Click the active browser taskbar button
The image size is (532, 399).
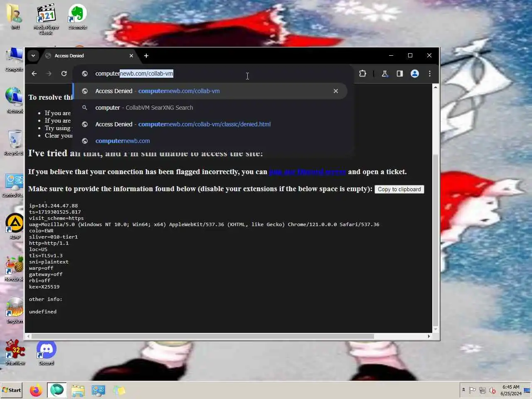pyautogui.click(x=57, y=390)
